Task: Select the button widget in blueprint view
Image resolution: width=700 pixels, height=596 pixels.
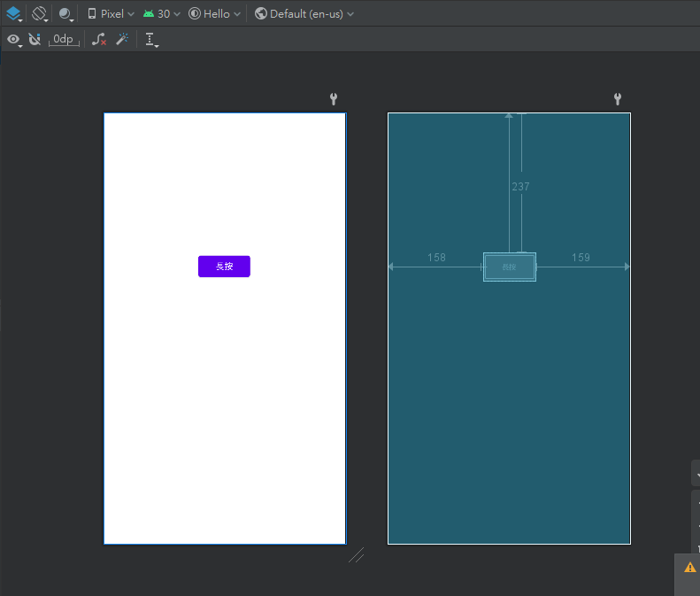Action: [x=509, y=267]
